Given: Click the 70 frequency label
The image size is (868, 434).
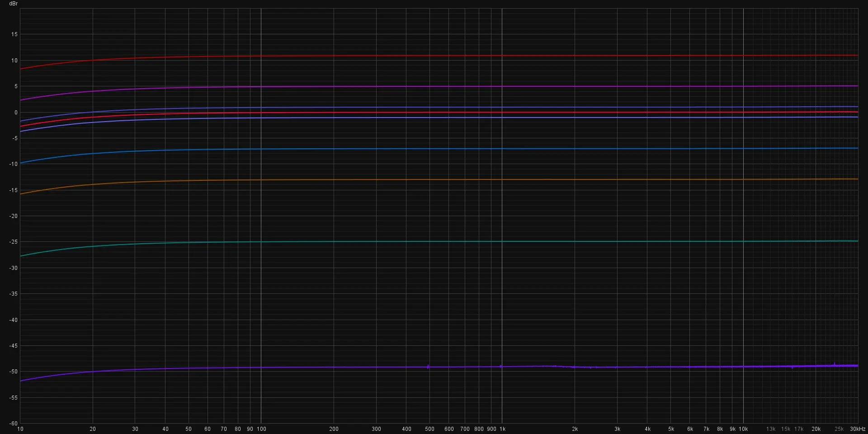Looking at the screenshot, I should [224, 429].
